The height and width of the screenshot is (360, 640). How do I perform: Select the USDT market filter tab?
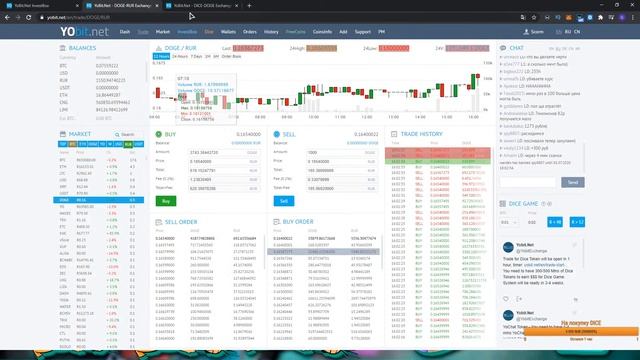[139, 144]
